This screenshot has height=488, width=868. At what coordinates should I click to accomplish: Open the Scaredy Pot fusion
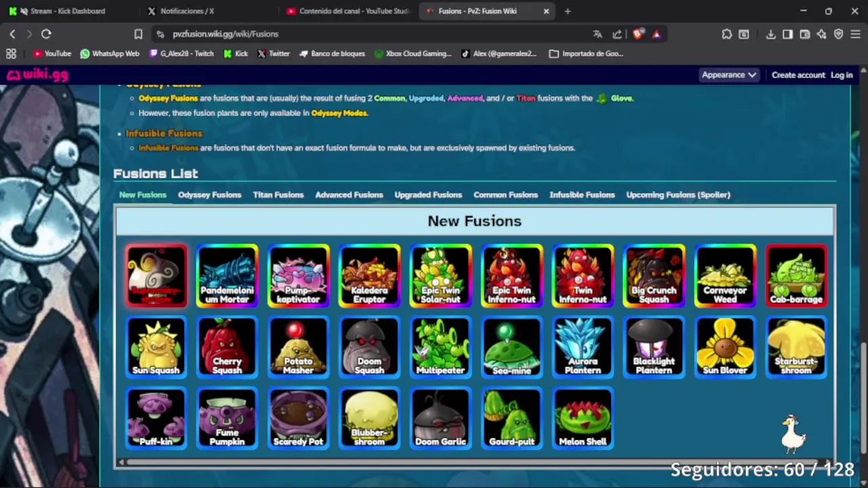point(298,418)
